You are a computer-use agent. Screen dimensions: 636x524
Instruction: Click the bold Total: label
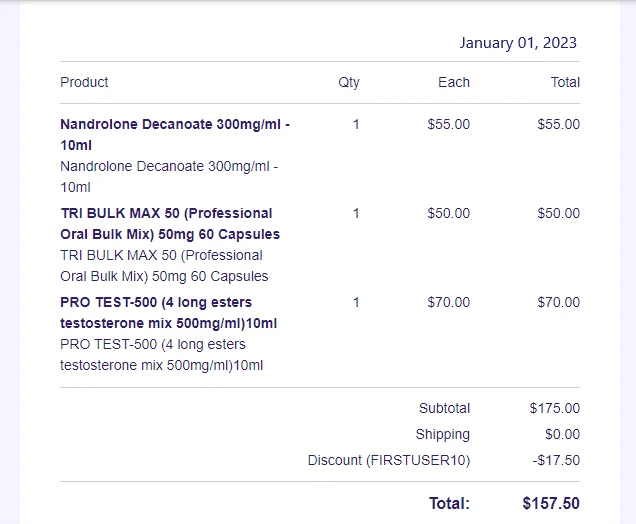tap(449, 503)
